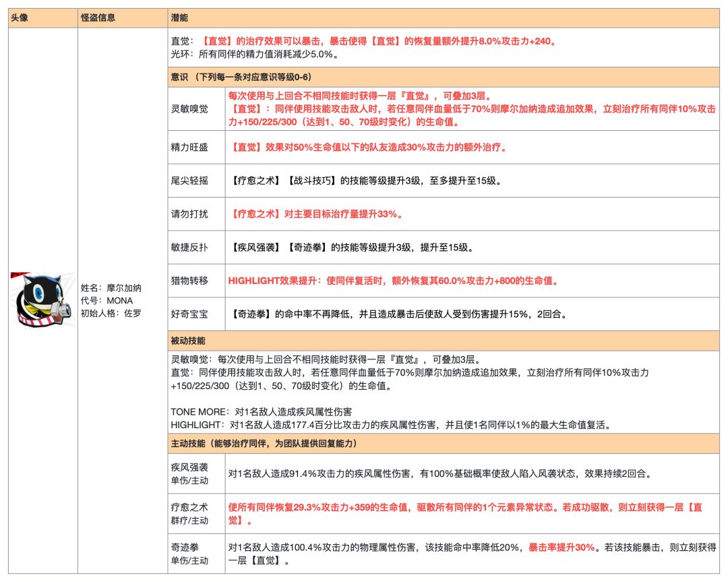Click the 奇迹拳 单伤/主动 label

189,554
